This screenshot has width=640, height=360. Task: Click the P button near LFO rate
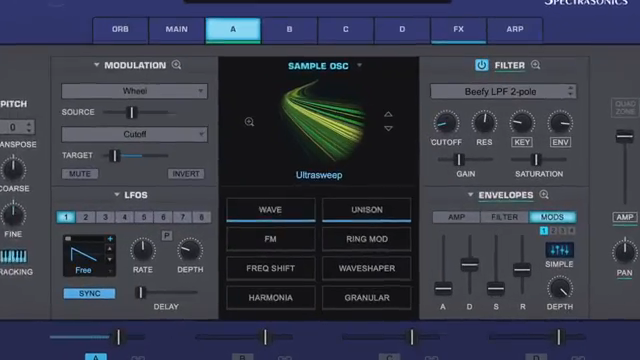click(x=167, y=236)
